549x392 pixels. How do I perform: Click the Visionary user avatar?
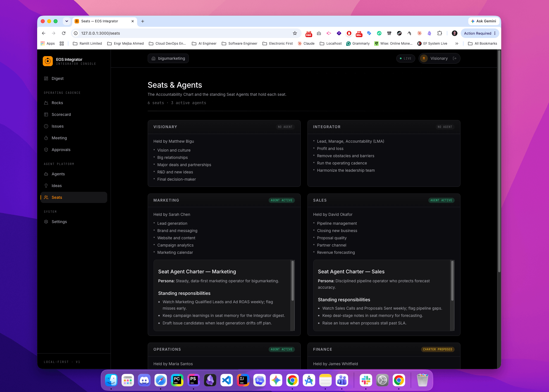click(x=424, y=58)
